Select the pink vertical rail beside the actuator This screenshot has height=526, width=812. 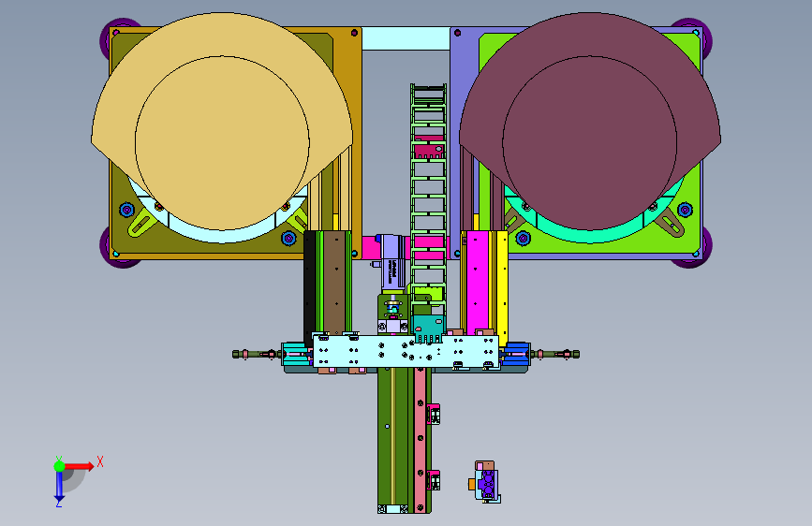click(x=421, y=440)
